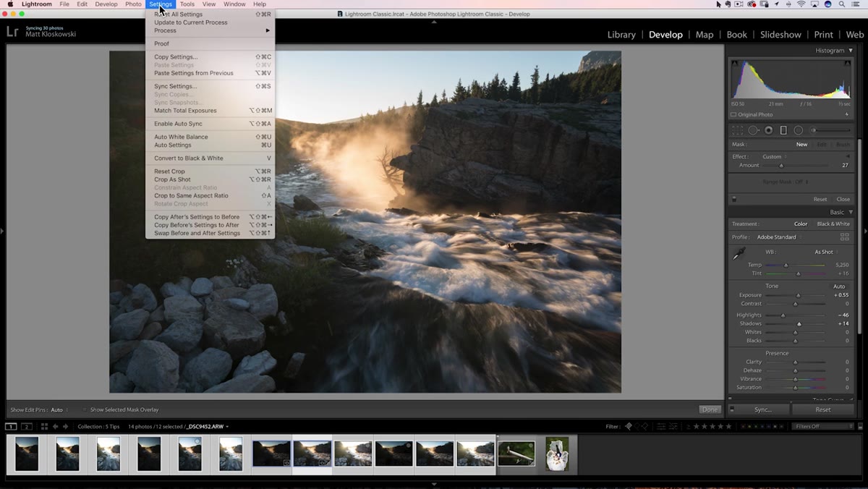Click the Sync… button
The image size is (868, 489).
tap(762, 409)
